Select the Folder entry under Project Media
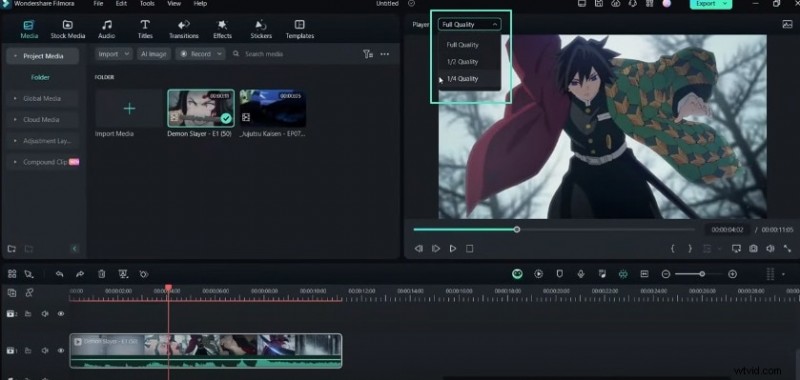Viewport: 800px width, 380px height. point(40,78)
